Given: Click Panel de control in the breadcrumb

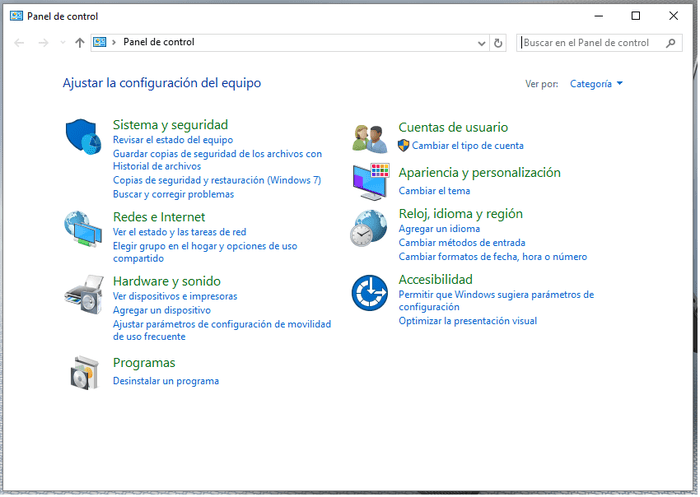Looking at the screenshot, I should tap(158, 42).
